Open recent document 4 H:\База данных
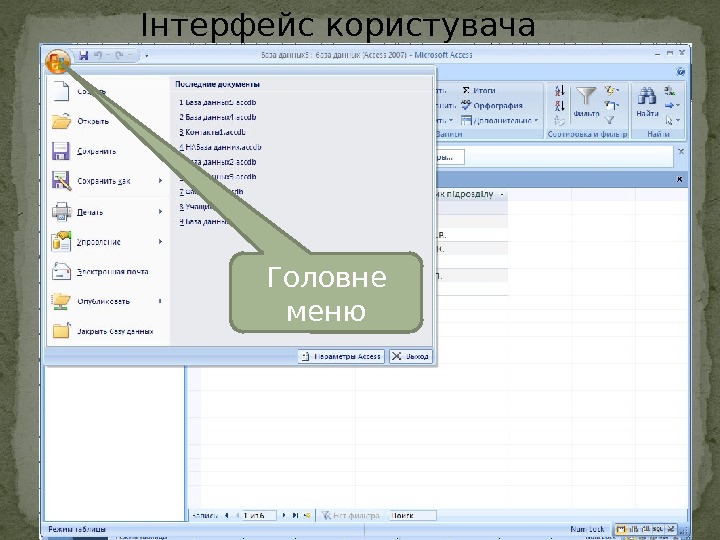Image resolution: width=720 pixels, height=540 pixels. [x=220, y=147]
